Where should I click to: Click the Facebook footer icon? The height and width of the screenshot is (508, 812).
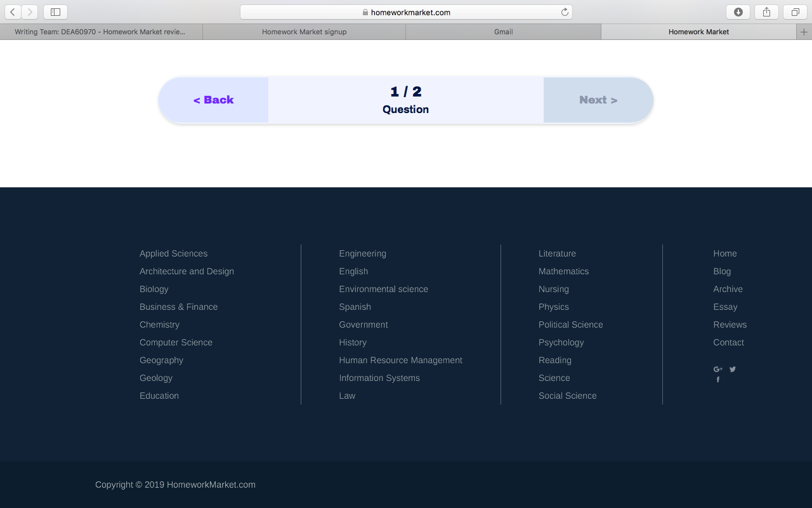(x=718, y=380)
